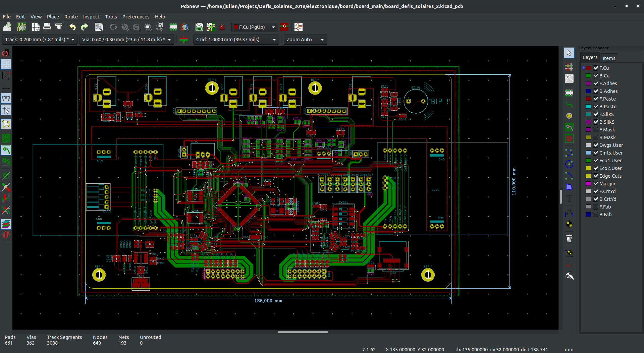Toggle millimeter units button

6,98
